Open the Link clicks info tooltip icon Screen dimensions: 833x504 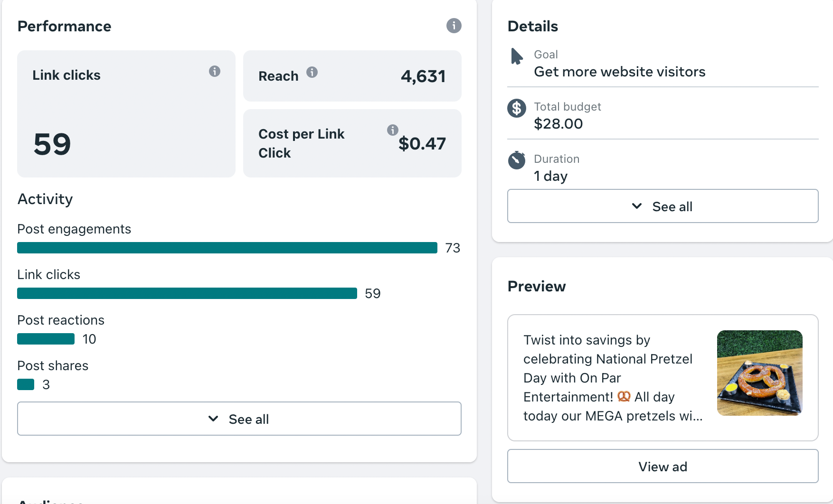pos(215,71)
